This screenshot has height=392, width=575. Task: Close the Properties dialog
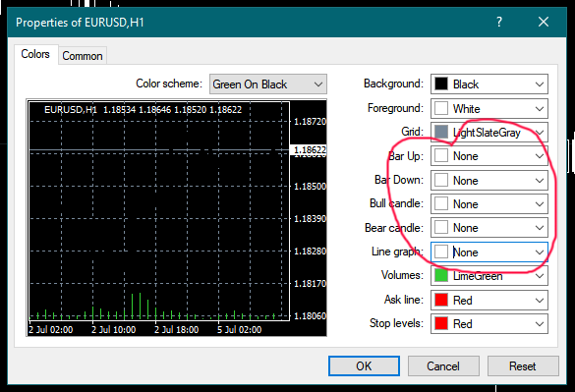click(544, 22)
